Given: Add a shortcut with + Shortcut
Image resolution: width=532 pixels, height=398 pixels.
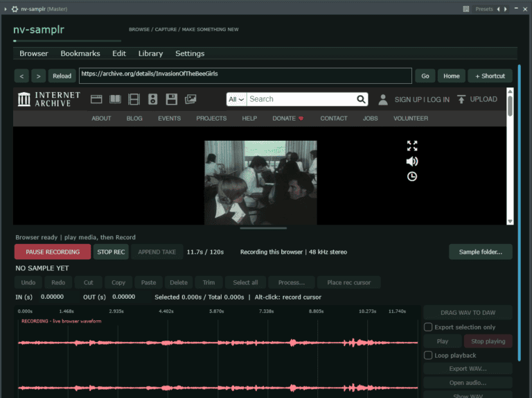Looking at the screenshot, I should (490, 76).
